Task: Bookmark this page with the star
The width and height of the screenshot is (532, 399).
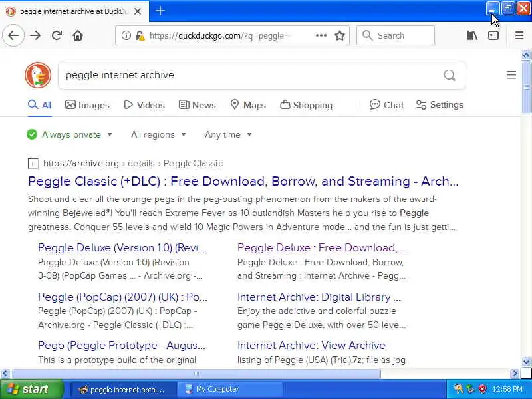Action: [340, 35]
